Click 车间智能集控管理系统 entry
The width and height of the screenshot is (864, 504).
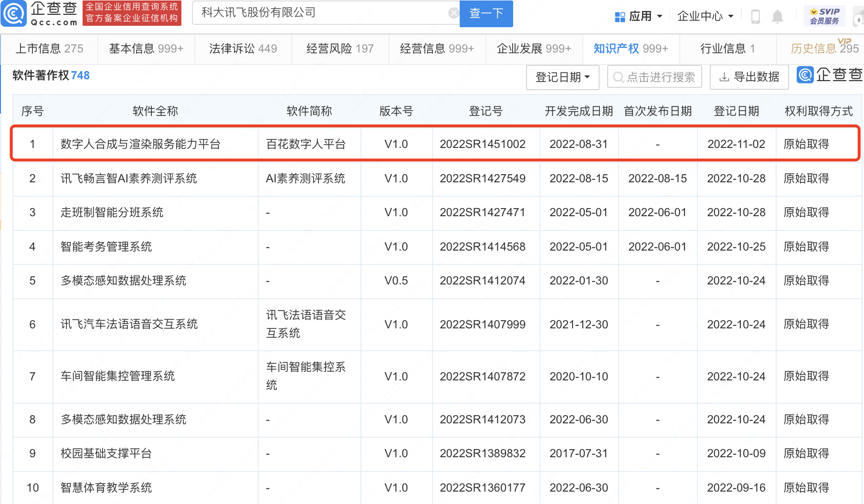click(118, 377)
